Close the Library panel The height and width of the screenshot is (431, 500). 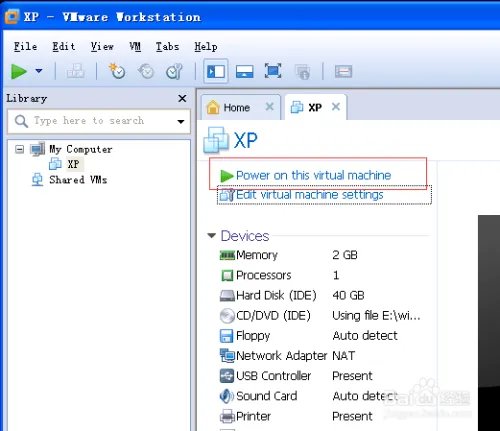coord(182,98)
